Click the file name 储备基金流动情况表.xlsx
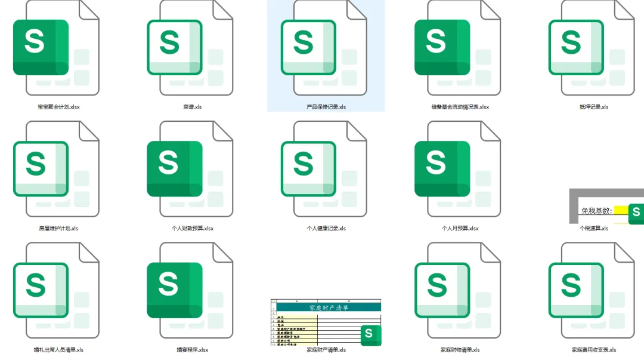The image size is (644, 363). click(460, 107)
